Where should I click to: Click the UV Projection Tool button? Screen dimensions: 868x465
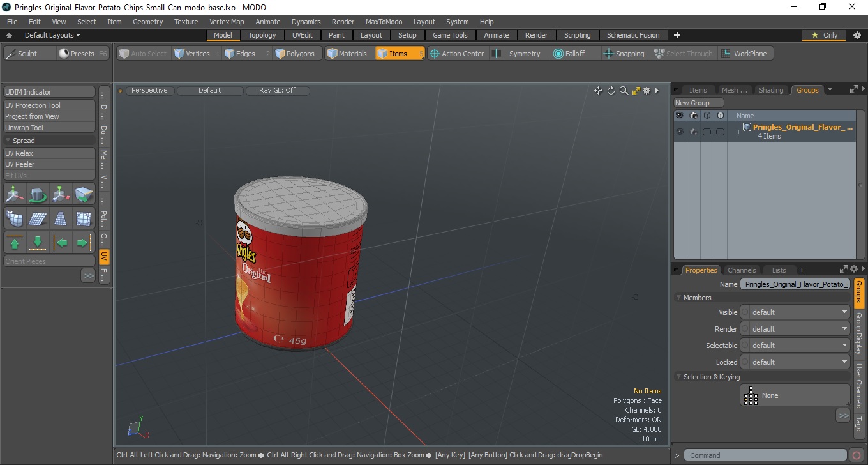click(49, 105)
